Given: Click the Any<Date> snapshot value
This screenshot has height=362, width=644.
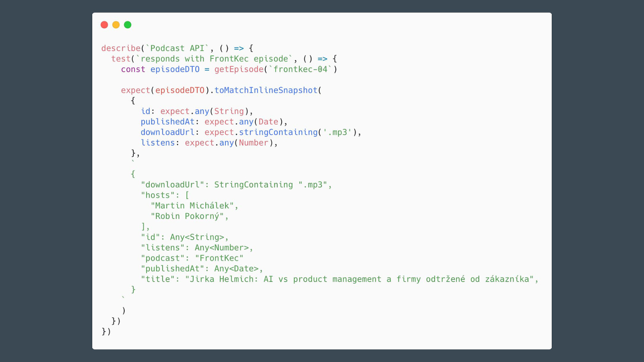Looking at the screenshot, I should click(236, 269).
